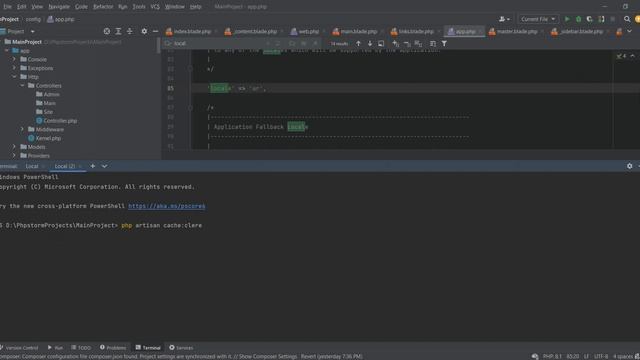Open the aka.ms/pscore6 link in terminal
The image size is (640, 360).
click(167, 206)
